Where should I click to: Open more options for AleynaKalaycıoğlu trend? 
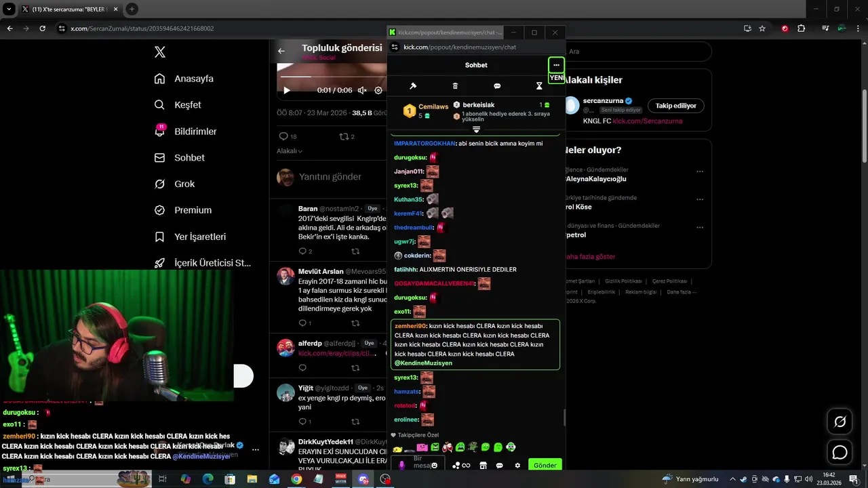[700, 171]
